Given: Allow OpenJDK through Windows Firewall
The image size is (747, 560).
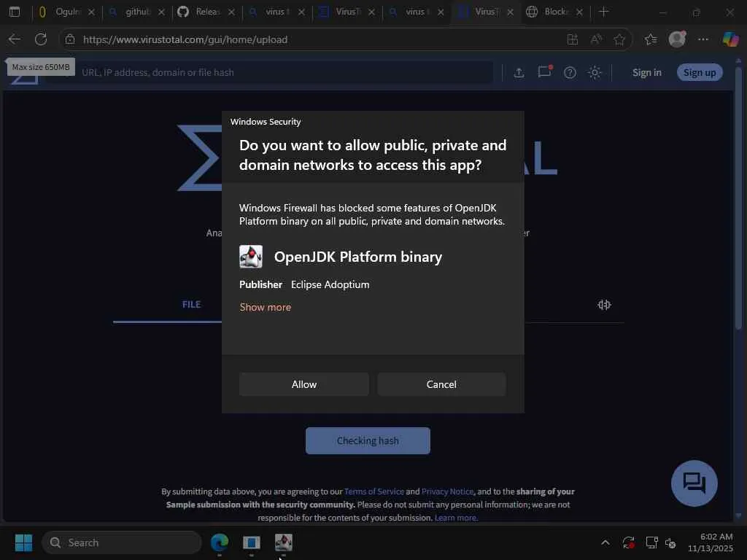Looking at the screenshot, I should point(304,384).
